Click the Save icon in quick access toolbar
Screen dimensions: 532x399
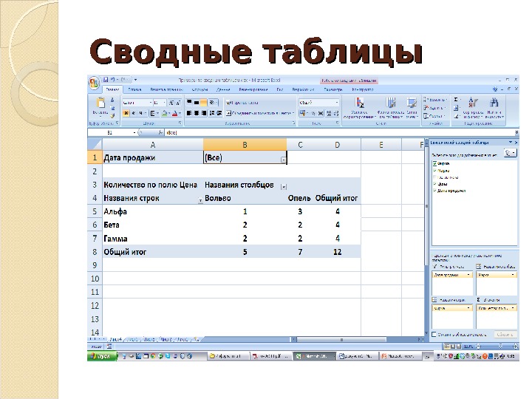[106, 80]
